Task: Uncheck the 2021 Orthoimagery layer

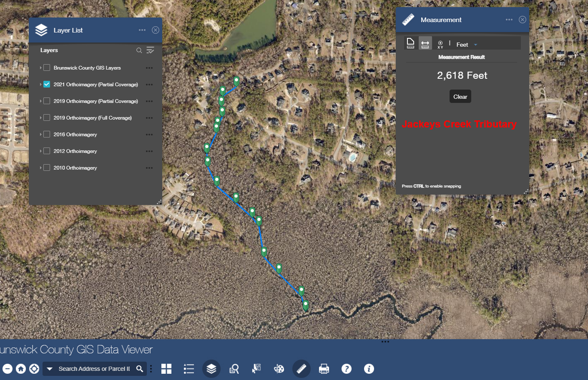Action: (x=47, y=84)
